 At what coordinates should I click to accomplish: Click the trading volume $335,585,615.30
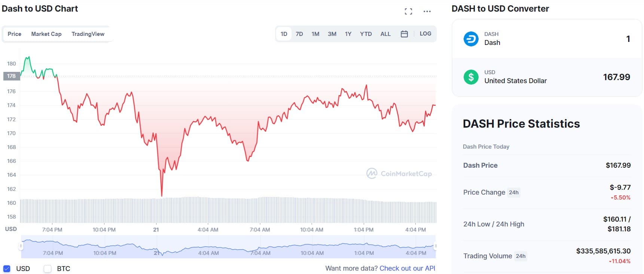pyautogui.click(x=603, y=251)
